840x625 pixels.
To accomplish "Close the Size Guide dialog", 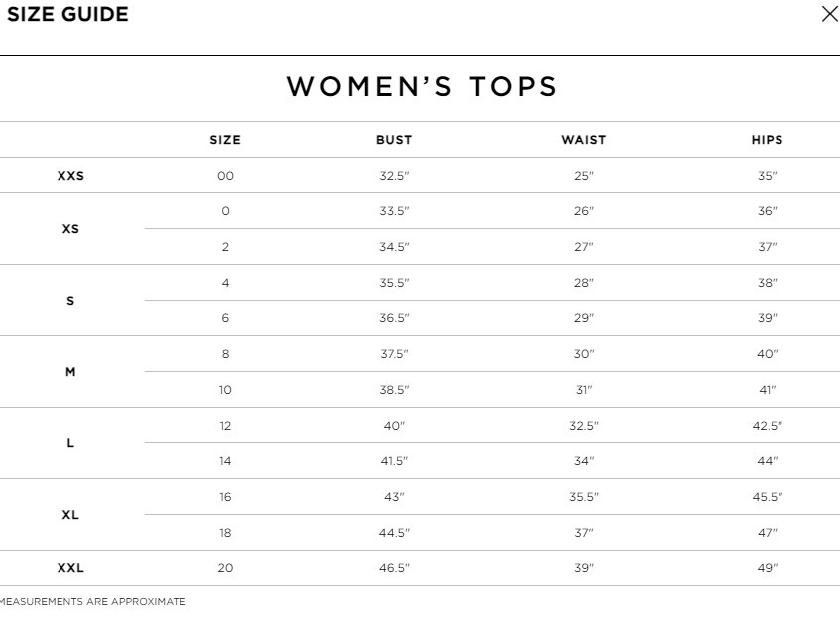I will (x=829, y=14).
